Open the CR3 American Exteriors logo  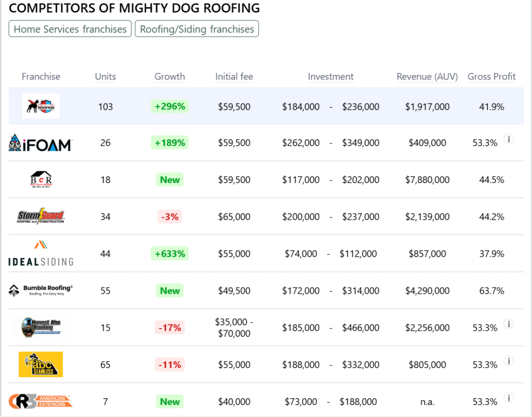(41, 401)
